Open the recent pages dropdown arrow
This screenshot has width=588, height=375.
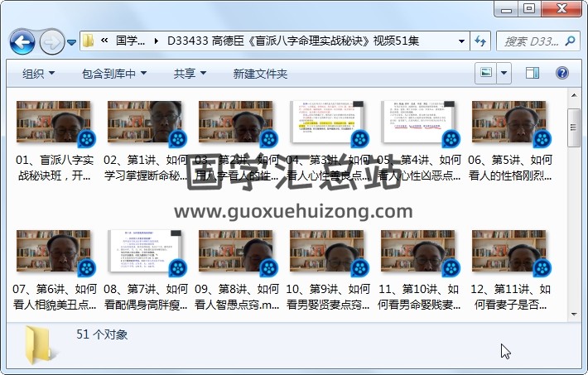tap(72, 41)
